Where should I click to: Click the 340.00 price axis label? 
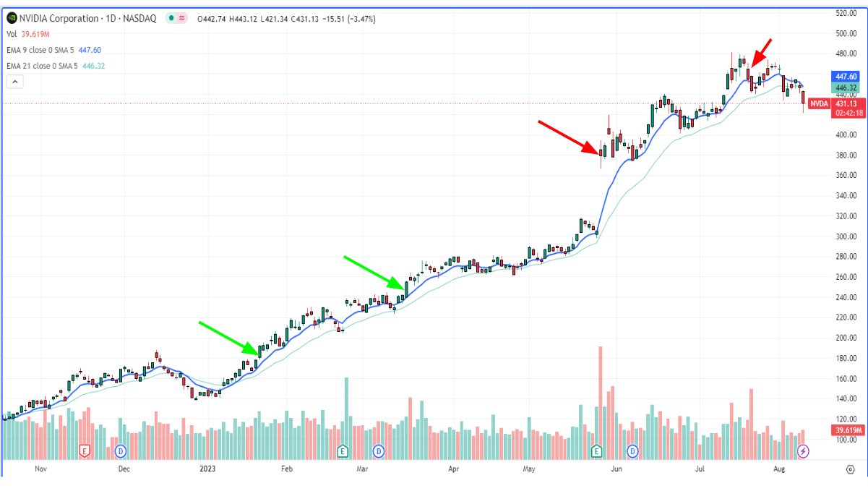[x=846, y=195]
